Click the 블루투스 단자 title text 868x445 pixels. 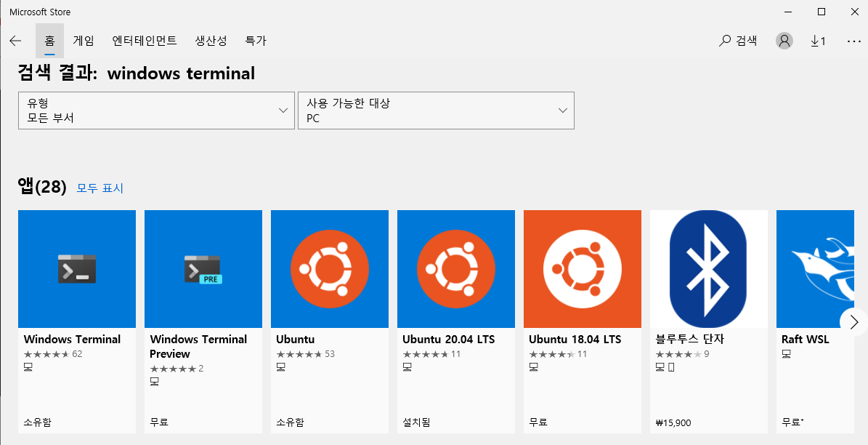pyautogui.click(x=689, y=339)
